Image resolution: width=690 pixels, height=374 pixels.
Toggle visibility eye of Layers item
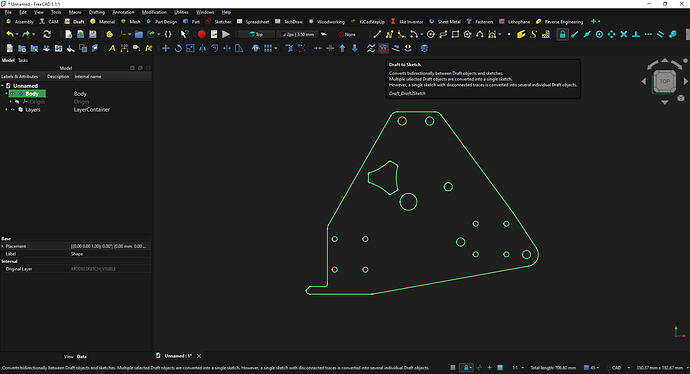click(x=13, y=110)
